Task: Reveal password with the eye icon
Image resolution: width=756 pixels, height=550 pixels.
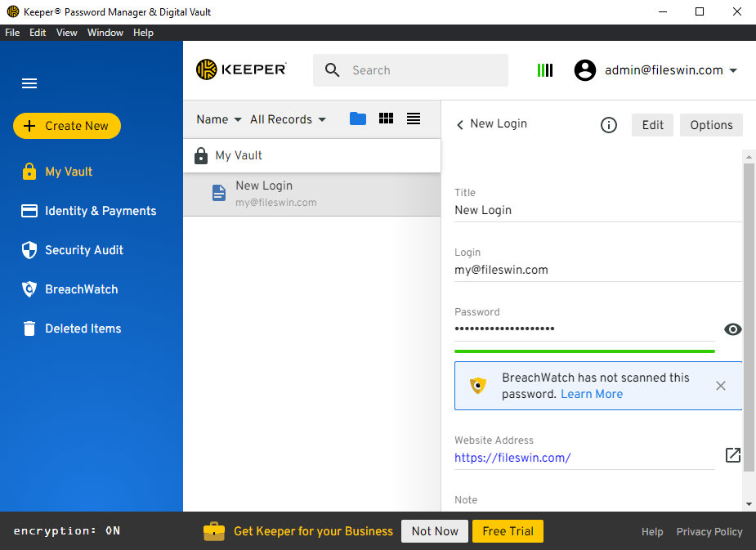Action: point(732,329)
